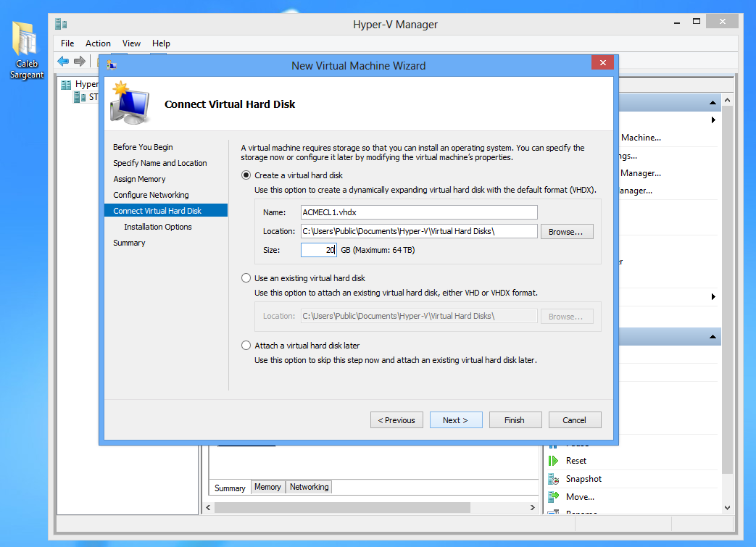The width and height of the screenshot is (756, 547).
Task: Select Create a virtual hard disk option
Action: click(246, 175)
